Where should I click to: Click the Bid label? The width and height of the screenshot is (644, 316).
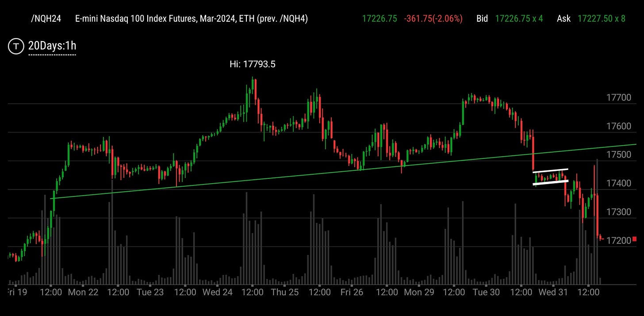(482, 19)
